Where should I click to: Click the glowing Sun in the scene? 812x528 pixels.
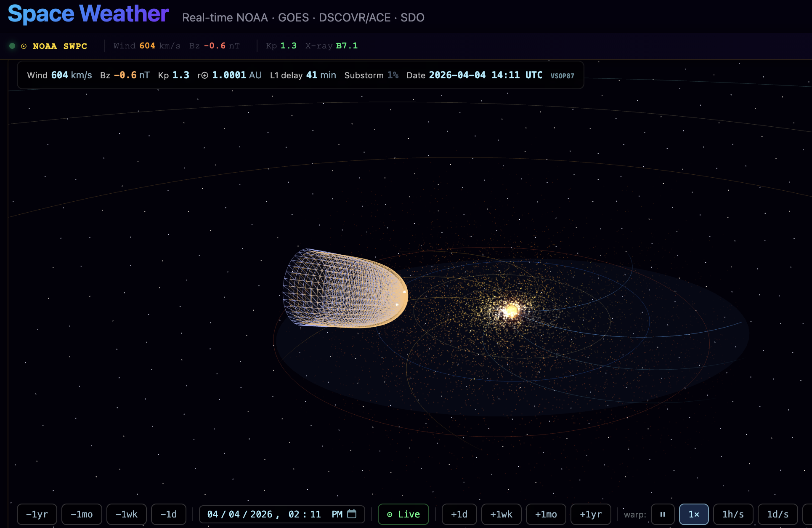point(512,311)
